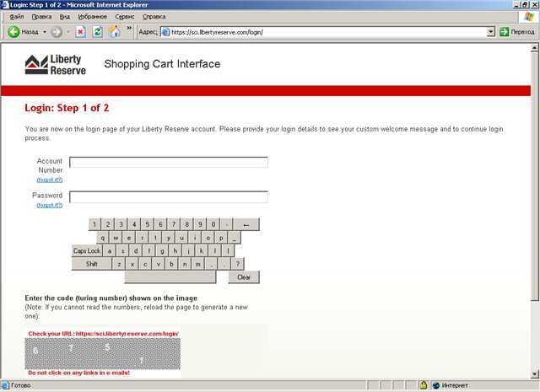
Task: Toggle Caps Lock on the virtual keyboard
Action: click(86, 250)
